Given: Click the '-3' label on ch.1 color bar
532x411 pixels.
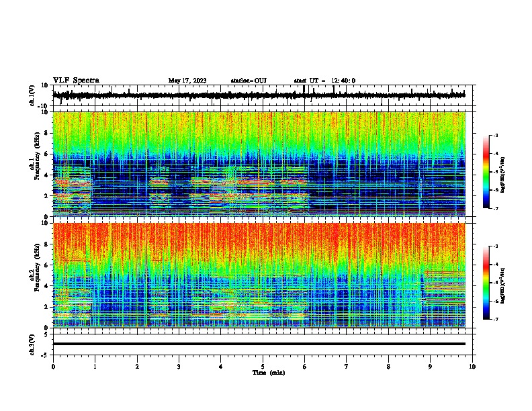Looking at the screenshot, I should coord(495,136).
